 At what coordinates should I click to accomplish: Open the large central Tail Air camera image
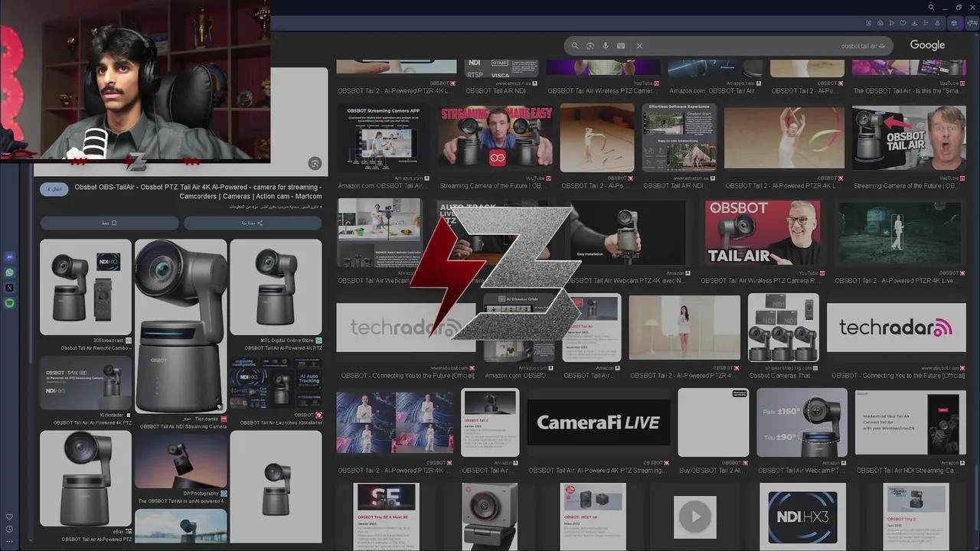click(x=181, y=326)
